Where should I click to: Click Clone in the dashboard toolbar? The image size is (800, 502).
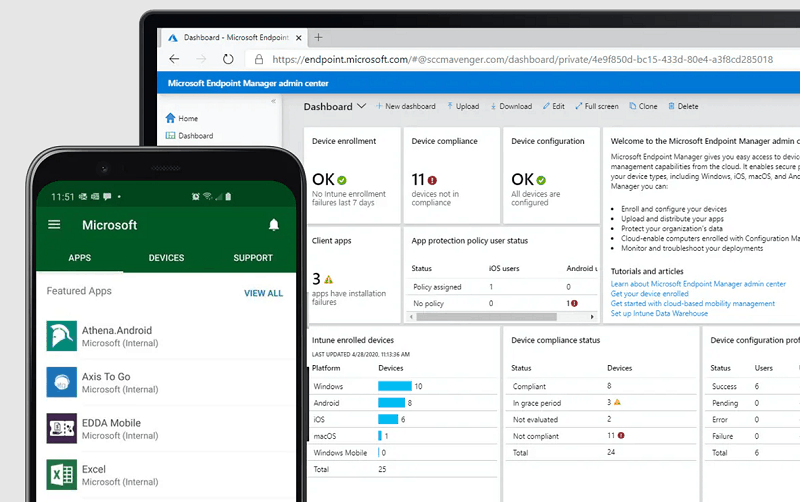[643, 106]
